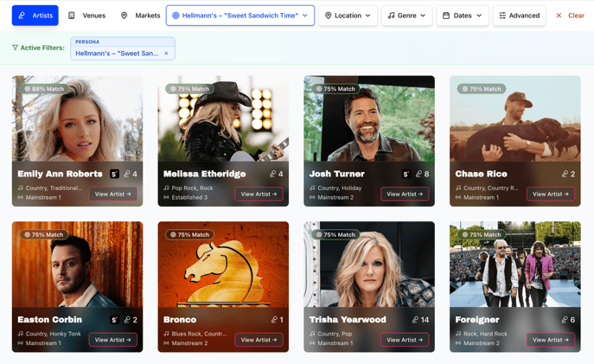Image resolution: width=594 pixels, height=364 pixels.
Task: Click the S badge on Josh Turner card
Action: tap(406, 174)
